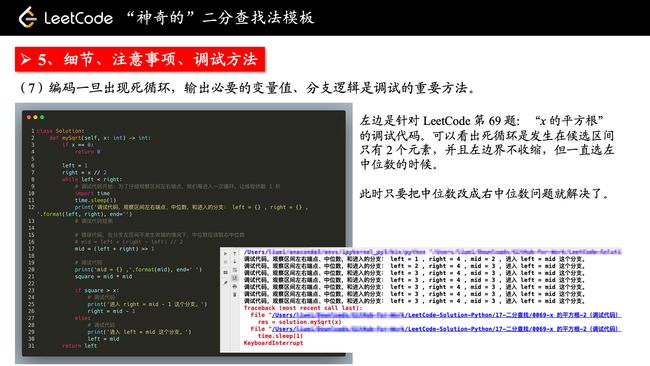Click the green Rerun arrow in run console

226,253
